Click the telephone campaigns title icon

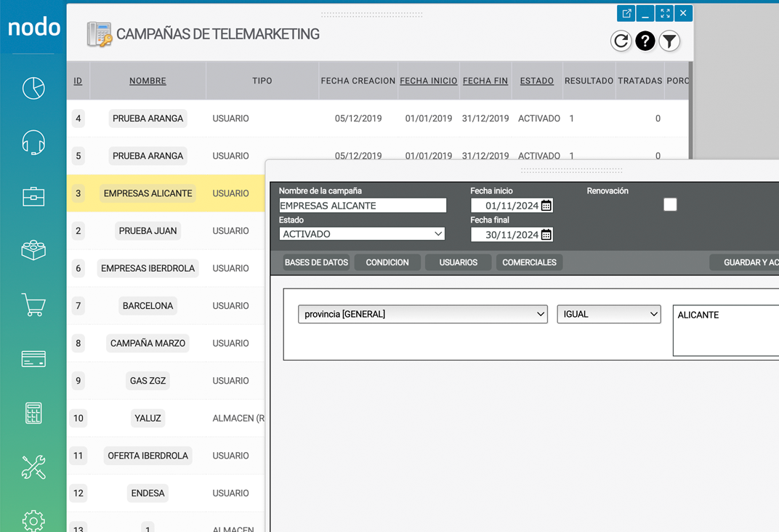click(x=100, y=34)
